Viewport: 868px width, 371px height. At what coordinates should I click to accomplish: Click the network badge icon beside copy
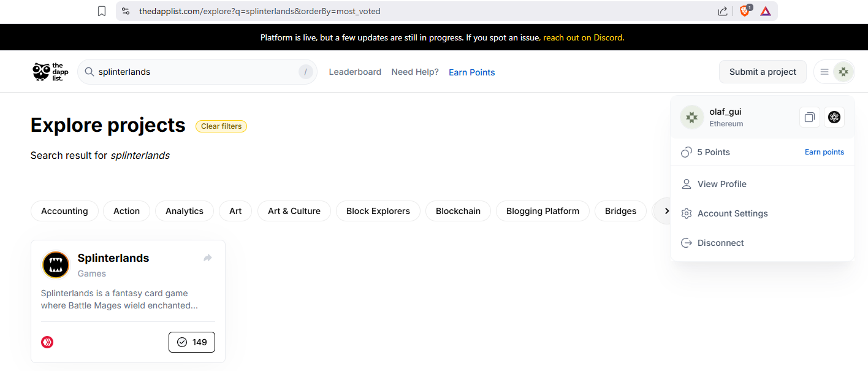[x=834, y=117]
